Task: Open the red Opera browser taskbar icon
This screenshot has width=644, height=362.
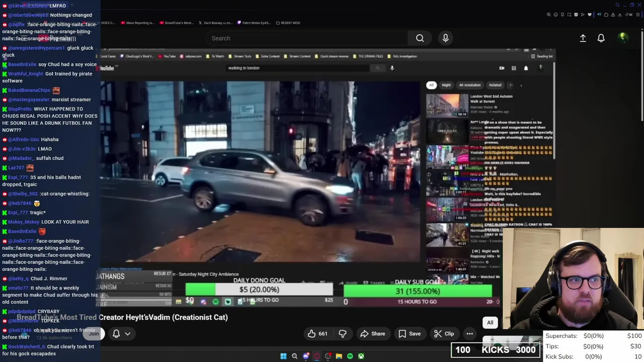Action: coord(316,356)
